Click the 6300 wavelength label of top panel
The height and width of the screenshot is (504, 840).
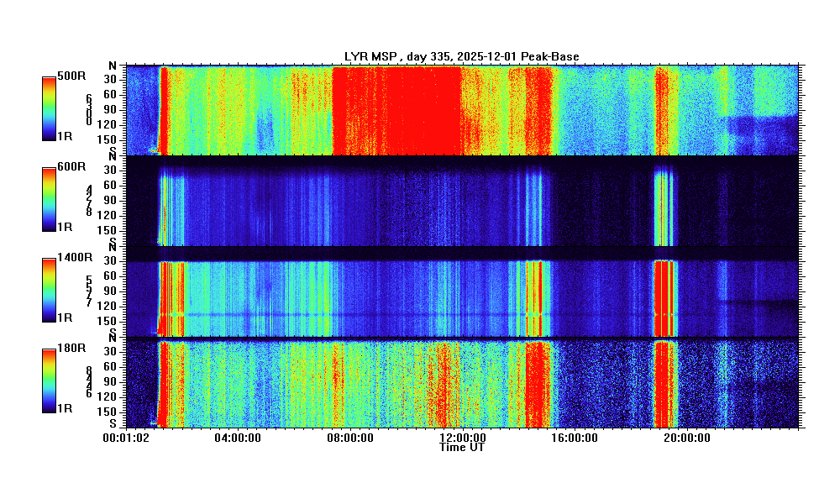[88, 110]
